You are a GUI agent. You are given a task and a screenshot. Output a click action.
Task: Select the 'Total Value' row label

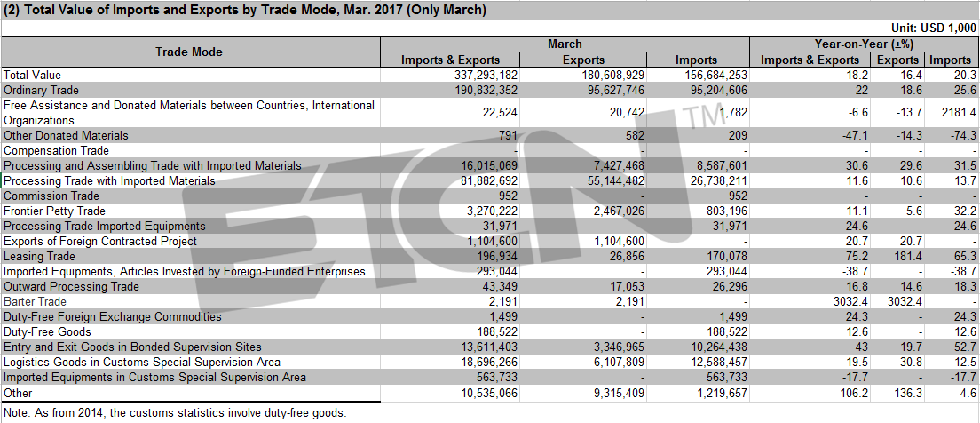pyautogui.click(x=33, y=75)
